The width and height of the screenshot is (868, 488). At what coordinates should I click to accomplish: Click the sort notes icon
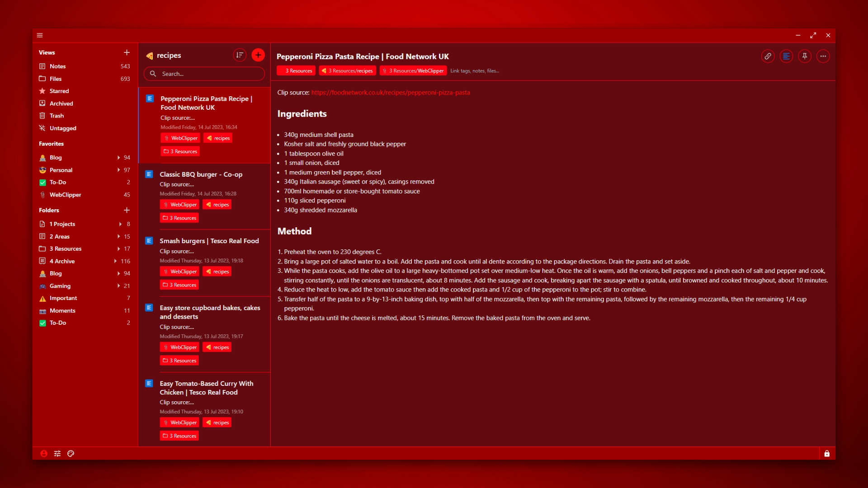click(240, 55)
